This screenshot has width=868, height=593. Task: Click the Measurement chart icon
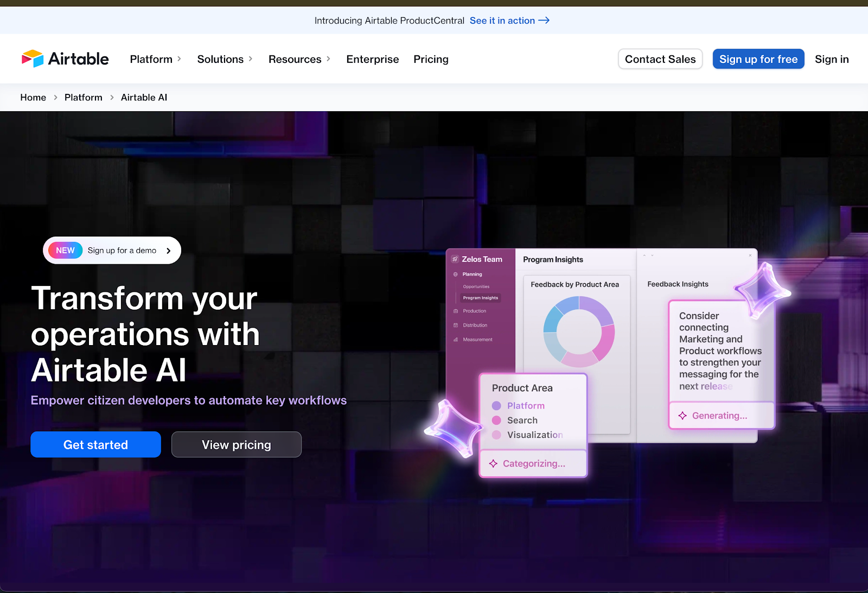click(x=456, y=340)
